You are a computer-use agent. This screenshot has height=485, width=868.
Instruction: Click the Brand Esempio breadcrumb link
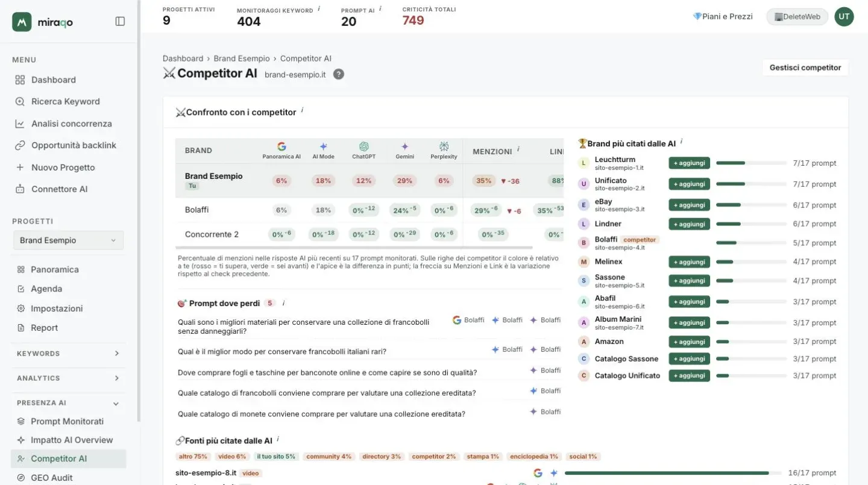tap(242, 58)
